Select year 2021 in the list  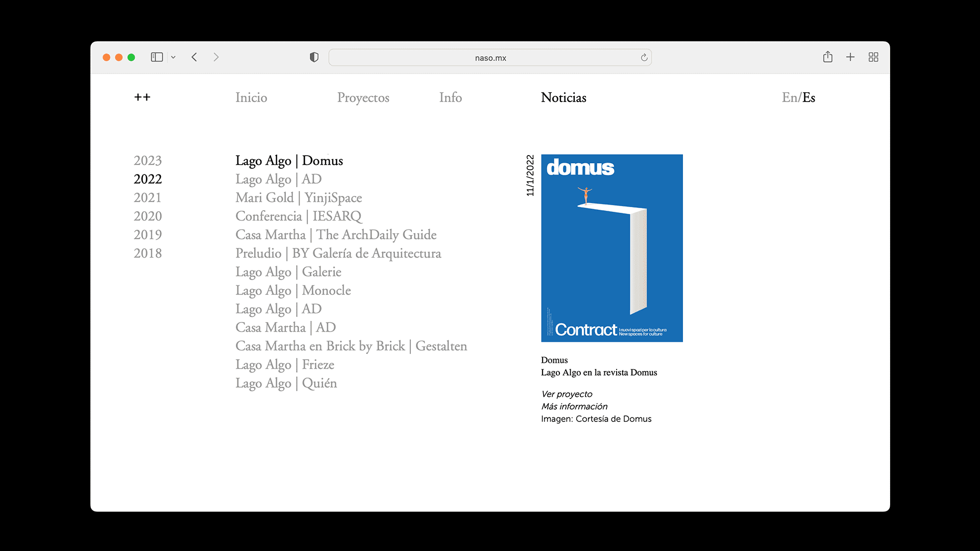pyautogui.click(x=148, y=197)
